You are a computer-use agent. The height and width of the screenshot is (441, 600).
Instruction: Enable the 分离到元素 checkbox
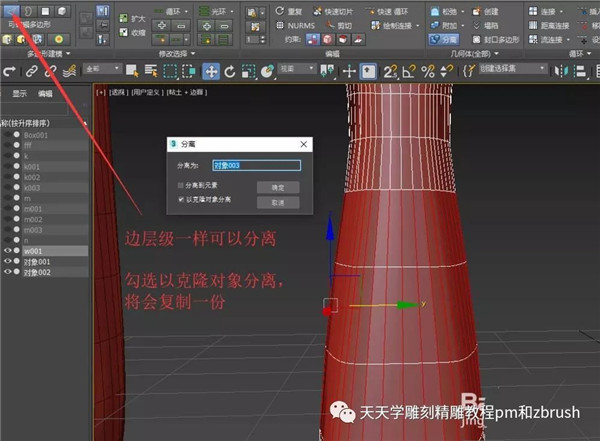[x=180, y=185]
